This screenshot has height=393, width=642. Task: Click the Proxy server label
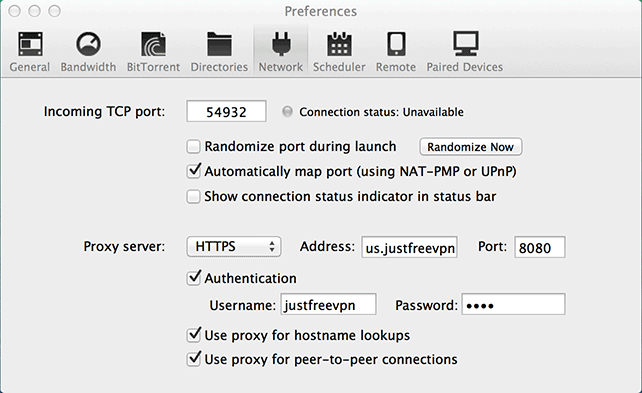coord(124,246)
